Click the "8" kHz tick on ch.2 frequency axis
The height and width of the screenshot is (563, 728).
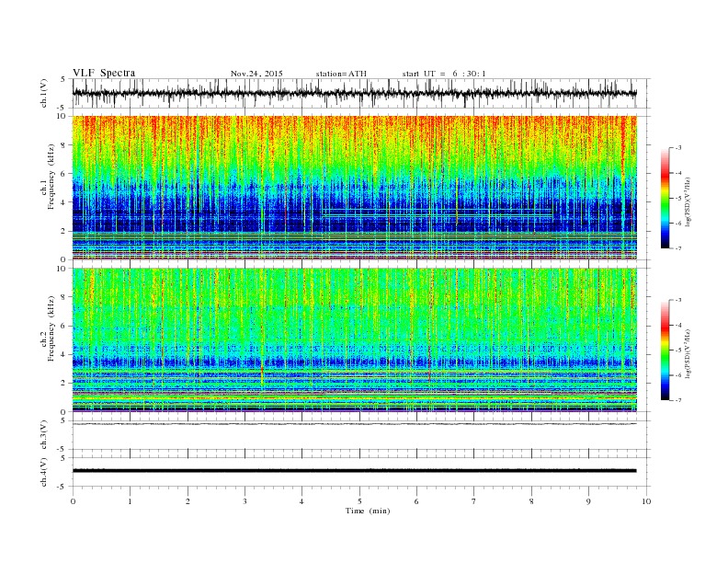(64, 297)
